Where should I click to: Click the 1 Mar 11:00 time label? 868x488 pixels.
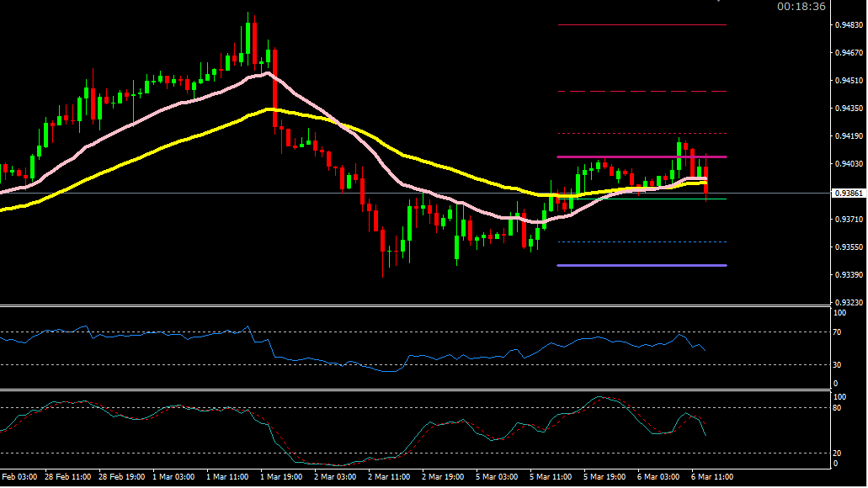(227, 477)
